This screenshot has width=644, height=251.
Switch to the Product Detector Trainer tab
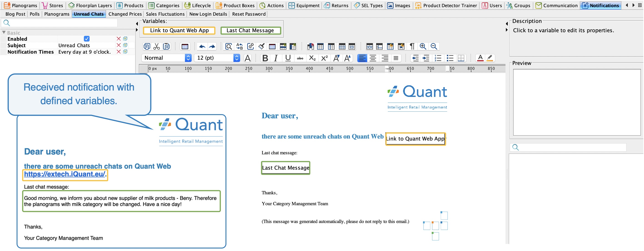pyautogui.click(x=446, y=5)
